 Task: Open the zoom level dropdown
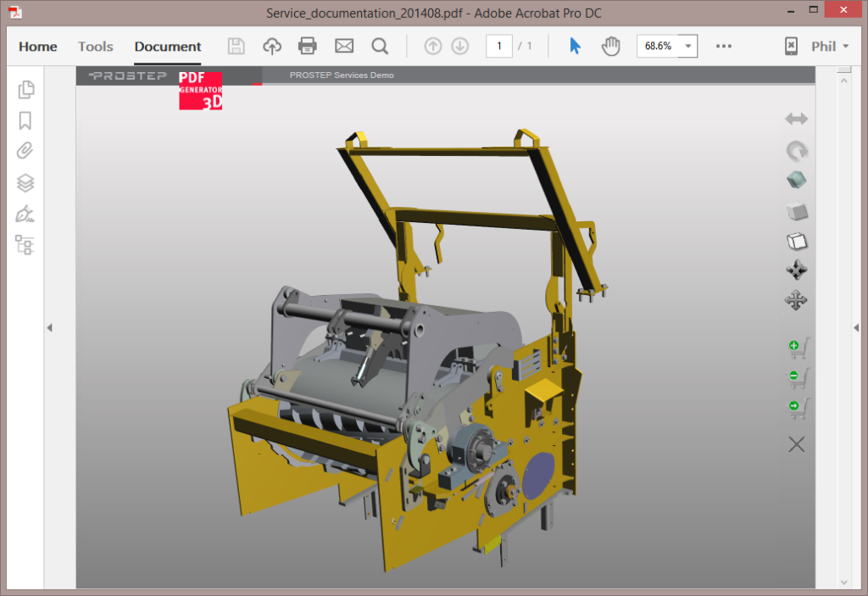[687, 46]
